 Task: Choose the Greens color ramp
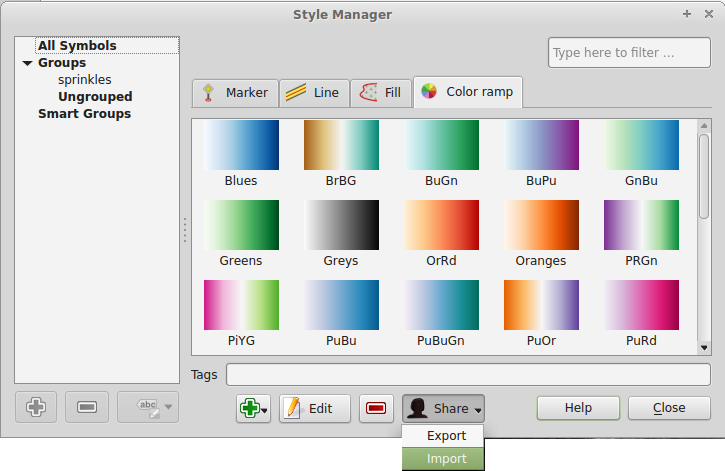coord(241,225)
